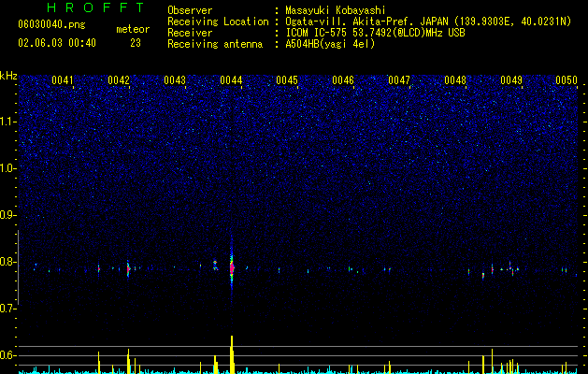Click the meteor echo just after 0042

[128, 268]
